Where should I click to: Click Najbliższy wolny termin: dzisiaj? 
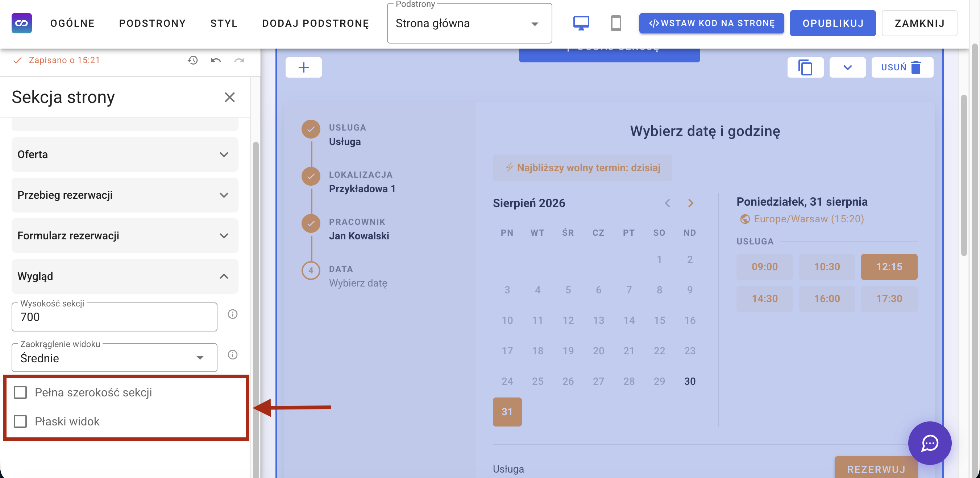(582, 168)
